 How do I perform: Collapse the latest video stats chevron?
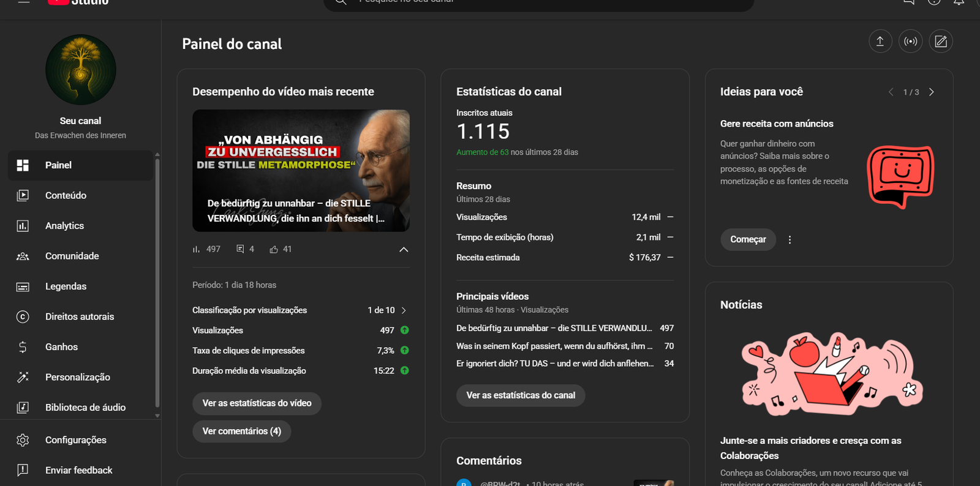pos(404,250)
